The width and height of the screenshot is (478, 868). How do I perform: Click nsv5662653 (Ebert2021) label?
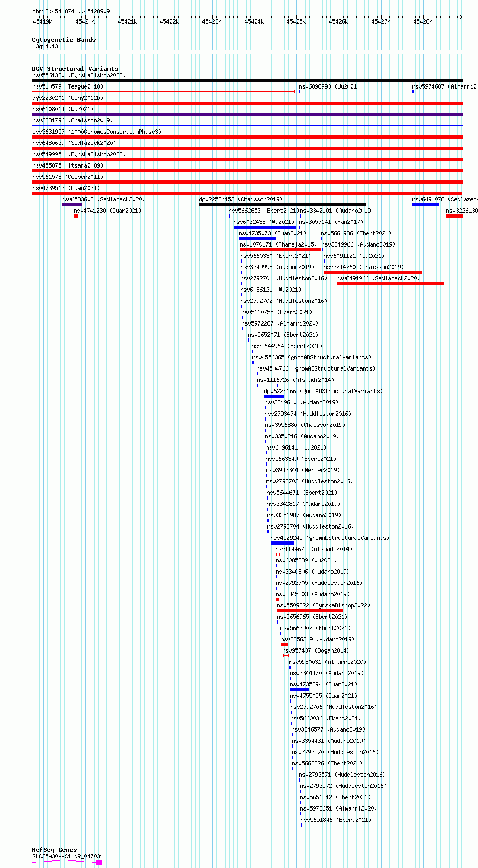click(263, 211)
